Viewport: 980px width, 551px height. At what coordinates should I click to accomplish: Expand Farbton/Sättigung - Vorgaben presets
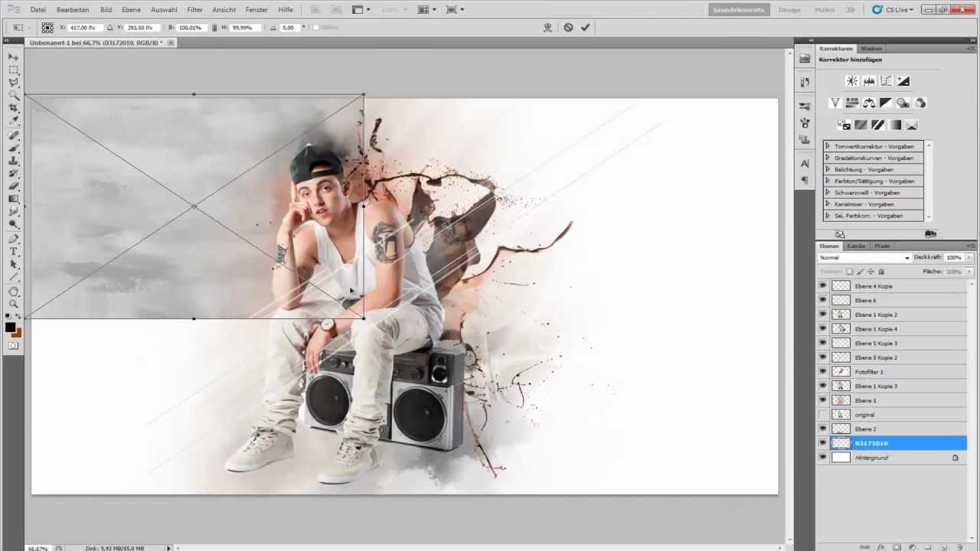point(828,181)
